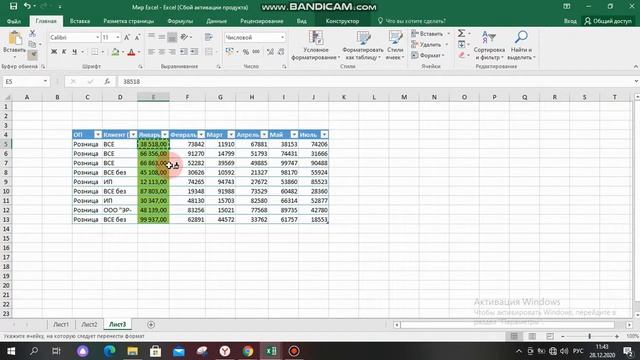Toggle the Format Painter brush
The height and width of the screenshot is (360, 640).
click(32, 54)
